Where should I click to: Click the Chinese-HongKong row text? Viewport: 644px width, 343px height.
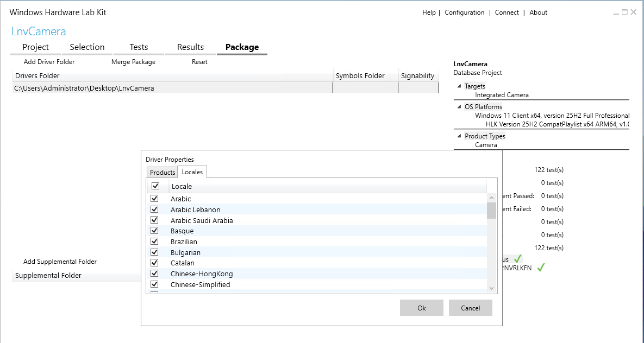tap(202, 274)
